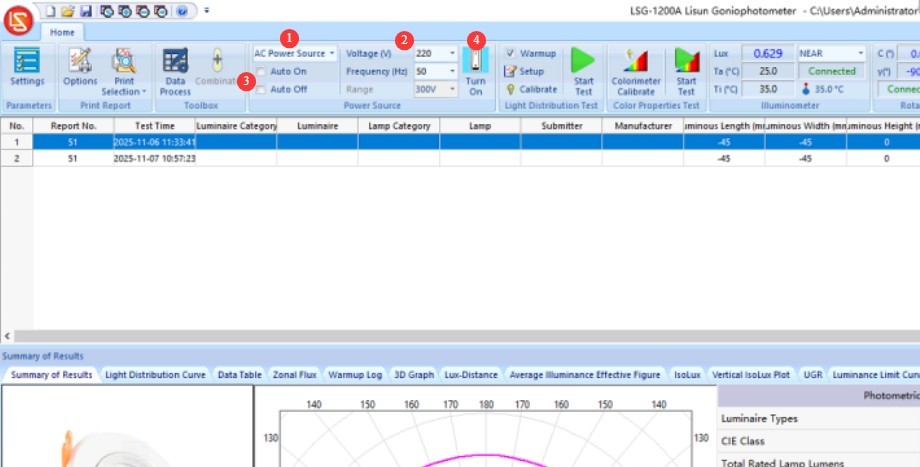Create a new file from quick access toolbar
The width and height of the screenshot is (920, 467).
(50, 11)
